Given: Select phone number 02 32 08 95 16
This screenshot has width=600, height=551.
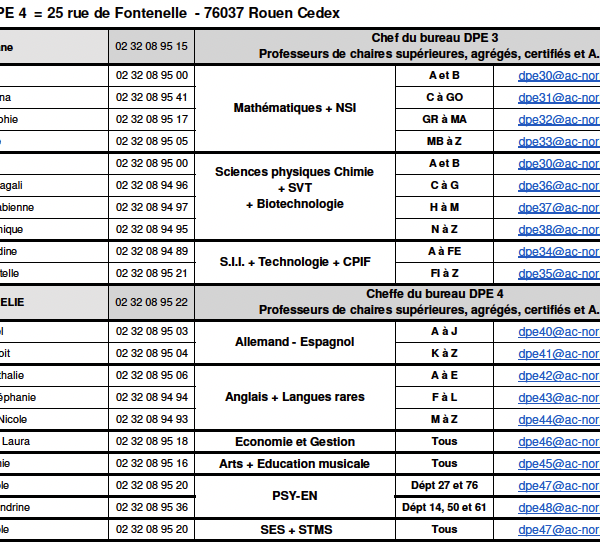Looking at the screenshot, I should pyautogui.click(x=152, y=463).
